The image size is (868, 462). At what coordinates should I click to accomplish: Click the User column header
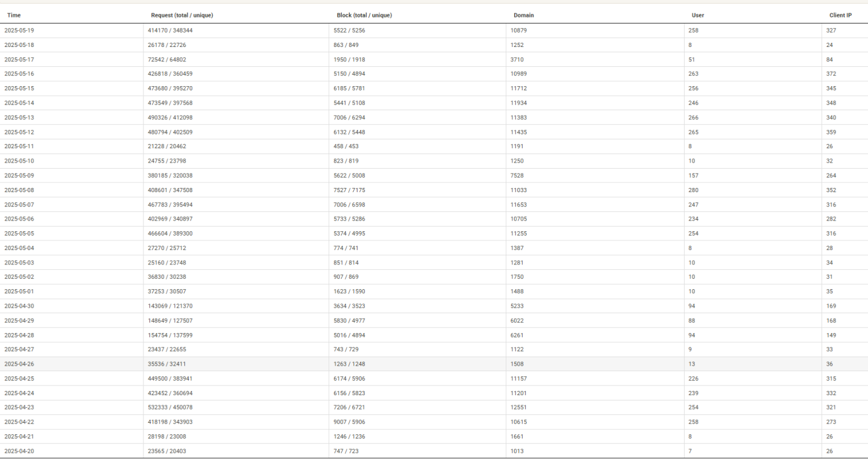tap(697, 16)
